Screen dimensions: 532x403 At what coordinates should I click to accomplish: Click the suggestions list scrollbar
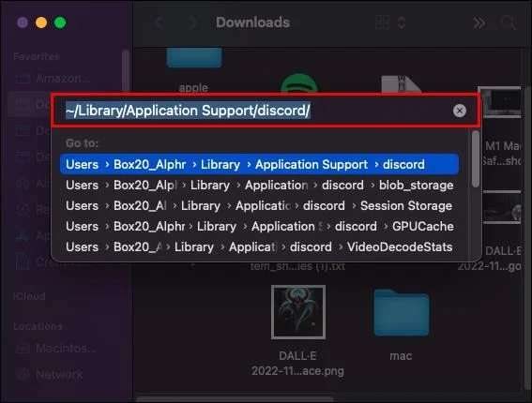click(476, 159)
